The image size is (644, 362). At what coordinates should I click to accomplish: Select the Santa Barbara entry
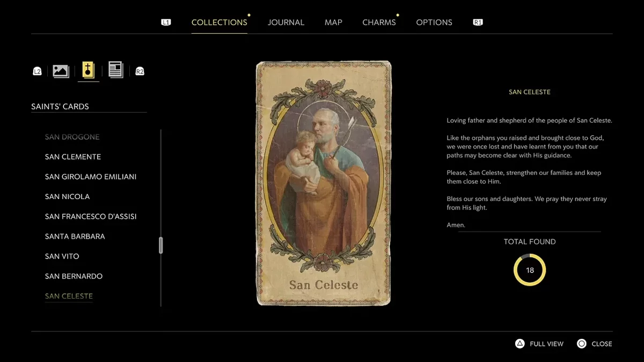[75, 237]
